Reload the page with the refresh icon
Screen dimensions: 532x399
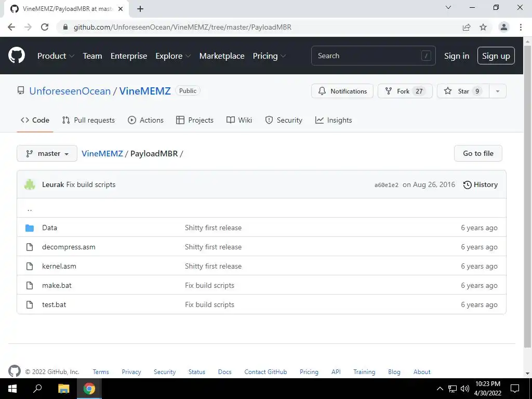pos(45,27)
